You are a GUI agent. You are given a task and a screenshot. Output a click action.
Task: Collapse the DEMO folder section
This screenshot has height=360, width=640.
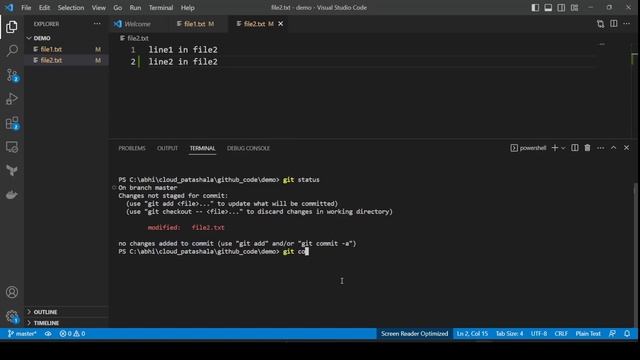[x=67, y=38]
